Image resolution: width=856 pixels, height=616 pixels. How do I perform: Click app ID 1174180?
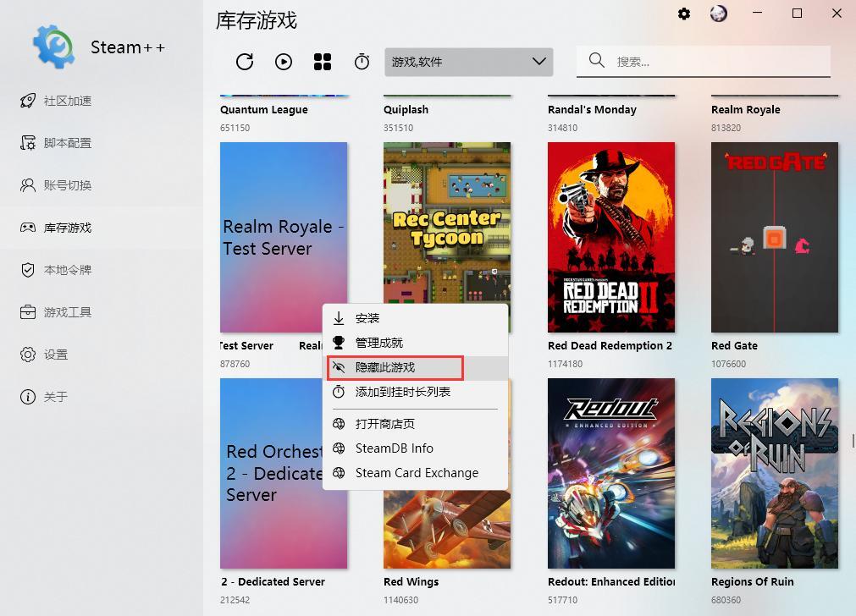point(565,364)
